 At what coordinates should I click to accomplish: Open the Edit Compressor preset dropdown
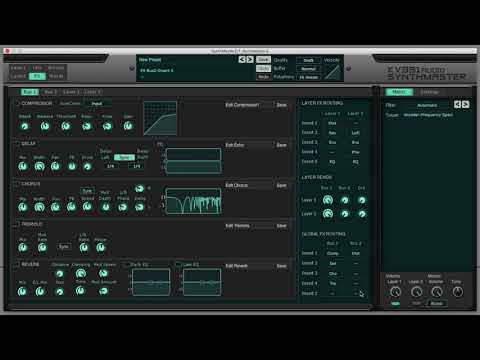[249, 105]
